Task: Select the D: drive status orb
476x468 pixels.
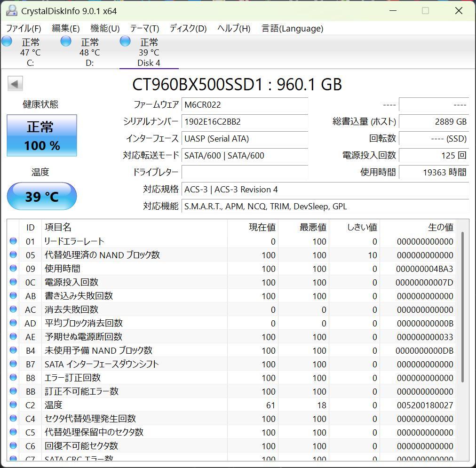Action: (x=66, y=41)
